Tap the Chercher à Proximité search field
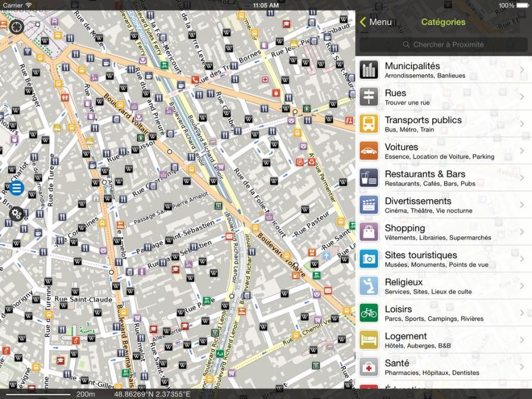Viewport: 532px width, 399px height. pyautogui.click(x=443, y=44)
